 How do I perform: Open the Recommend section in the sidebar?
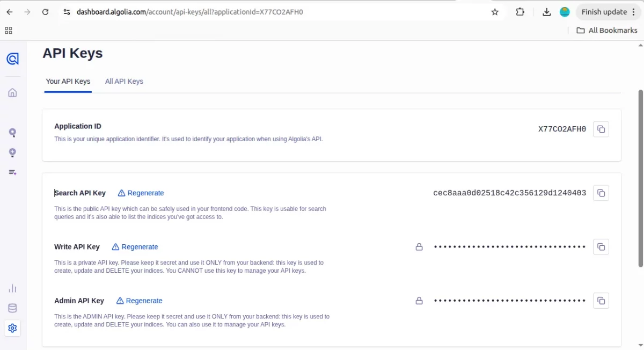[12, 152]
